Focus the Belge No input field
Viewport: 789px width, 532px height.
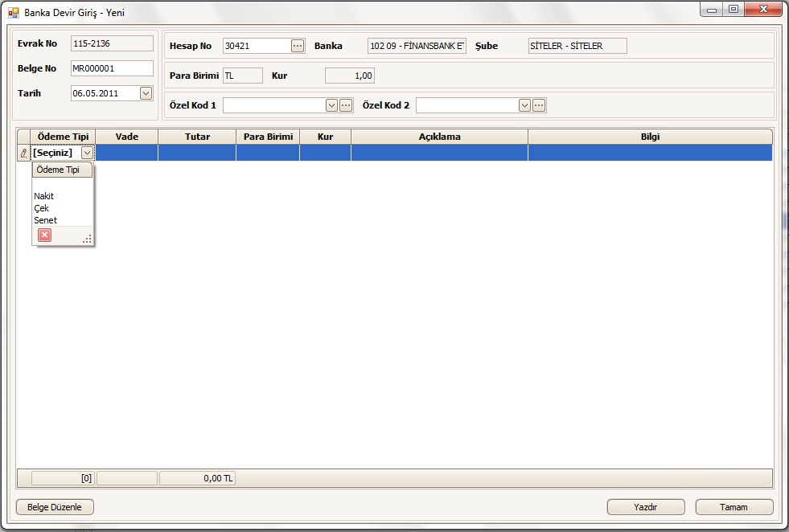point(113,68)
